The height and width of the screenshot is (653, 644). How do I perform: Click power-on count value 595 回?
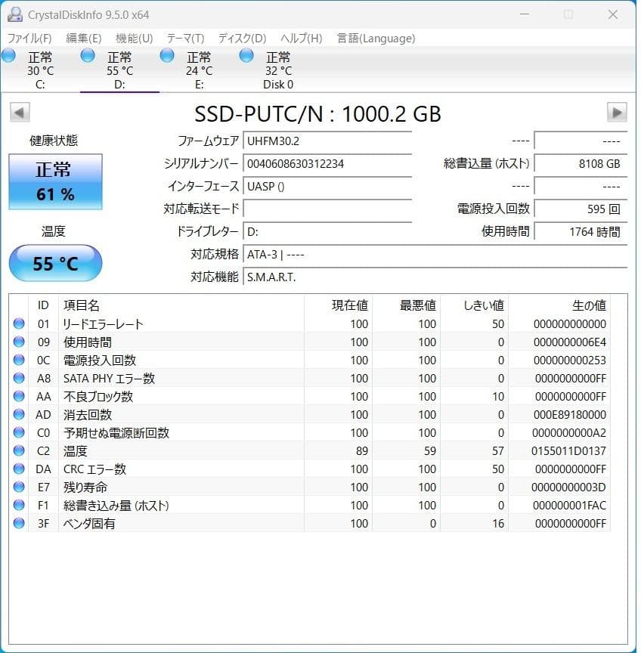(581, 209)
